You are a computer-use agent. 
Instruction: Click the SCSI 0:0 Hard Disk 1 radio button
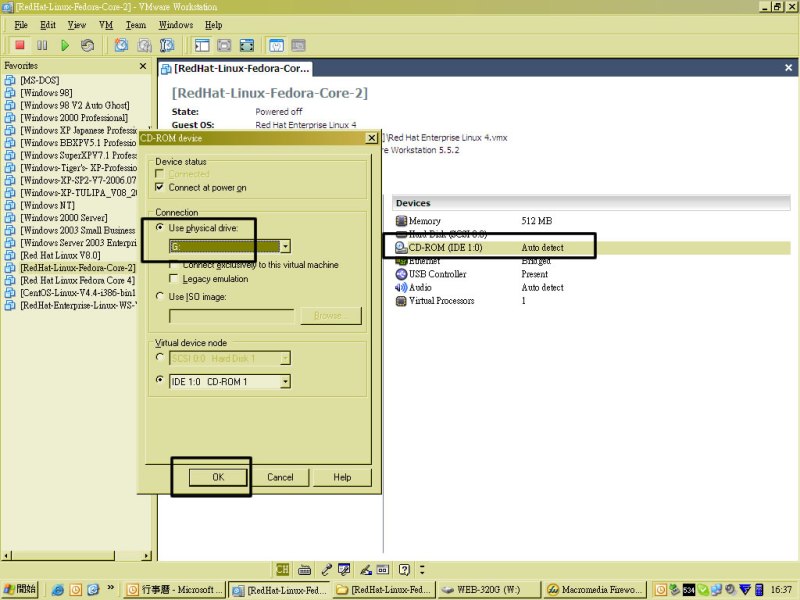point(160,358)
